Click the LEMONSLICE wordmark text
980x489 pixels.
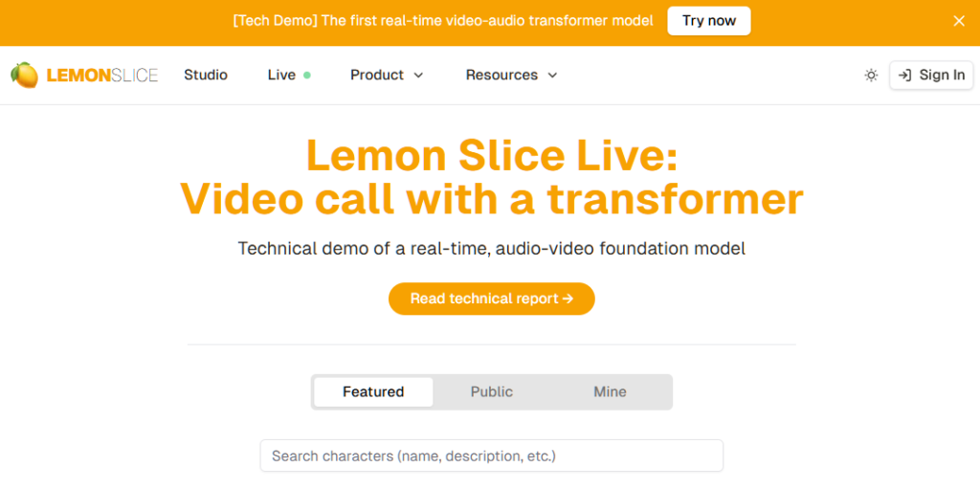tap(101, 76)
